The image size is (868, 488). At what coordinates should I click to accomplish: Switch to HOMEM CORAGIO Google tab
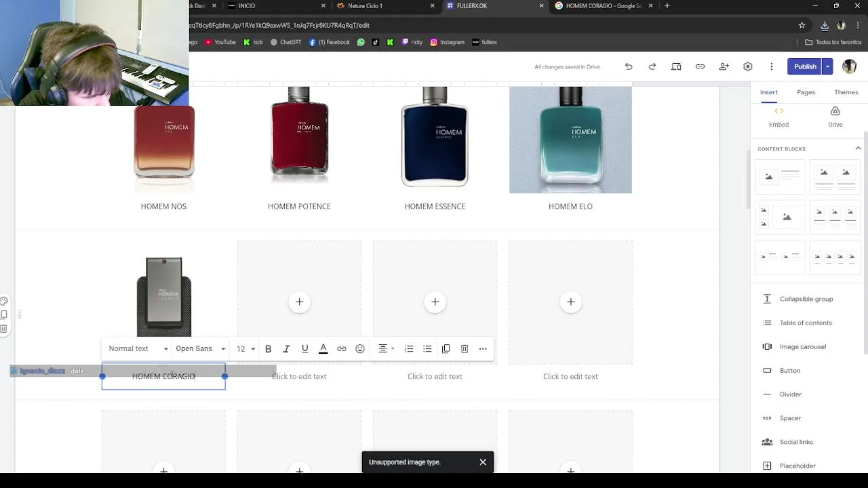[602, 5]
